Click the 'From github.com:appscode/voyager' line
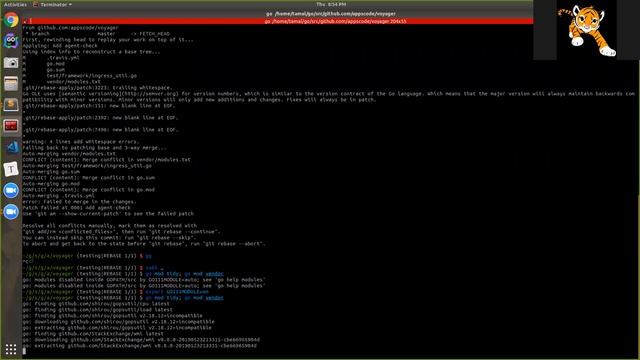640x360 pixels. coord(70,28)
